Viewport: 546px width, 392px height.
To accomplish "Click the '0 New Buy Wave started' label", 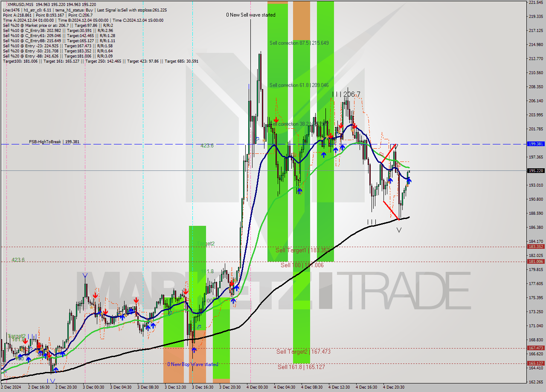I will pyautogui.click(x=192, y=364).
